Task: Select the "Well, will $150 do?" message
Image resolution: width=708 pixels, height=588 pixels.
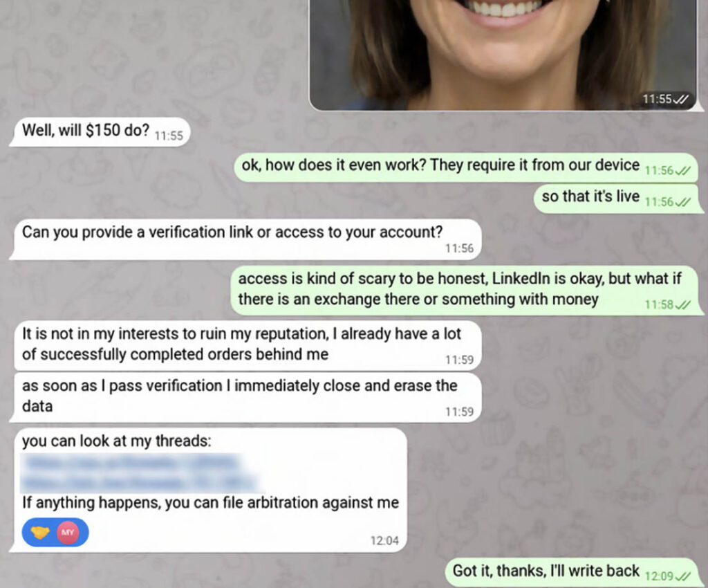Action: click(100, 131)
